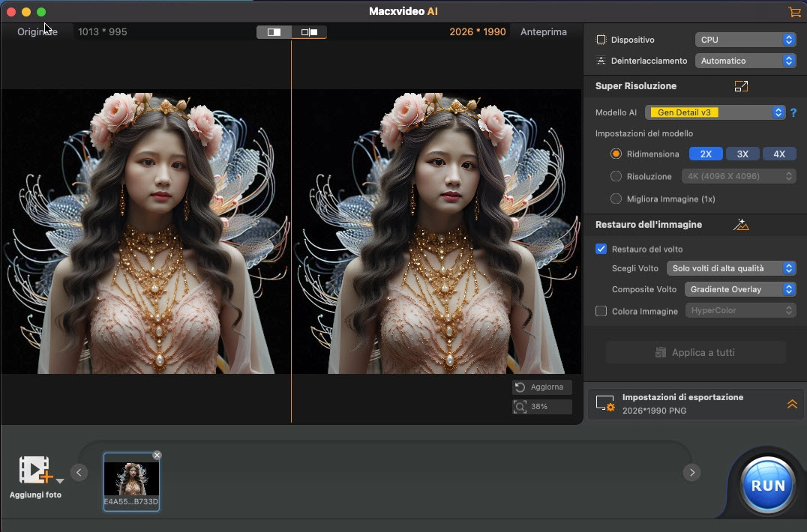This screenshot has height=532, width=807.
Task: Select the Risoluzione radio button
Action: click(x=616, y=176)
